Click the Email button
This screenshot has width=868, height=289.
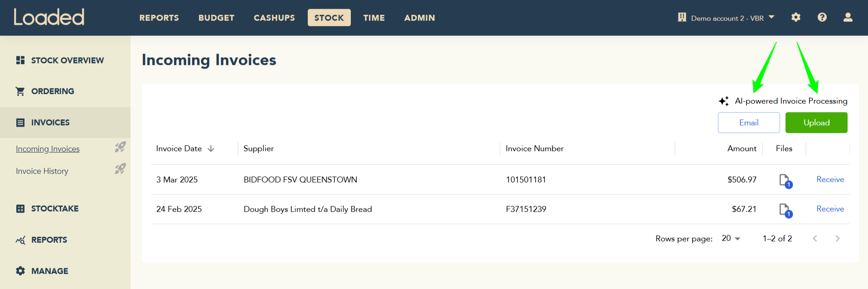pyautogui.click(x=748, y=123)
